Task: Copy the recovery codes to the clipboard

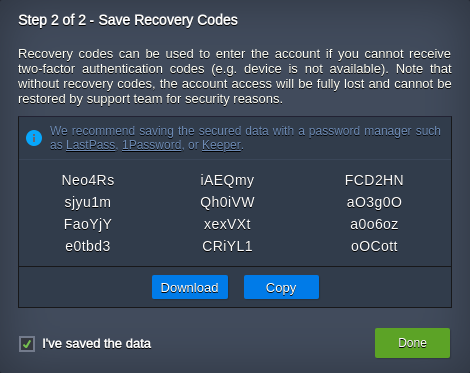Action: click(x=281, y=287)
